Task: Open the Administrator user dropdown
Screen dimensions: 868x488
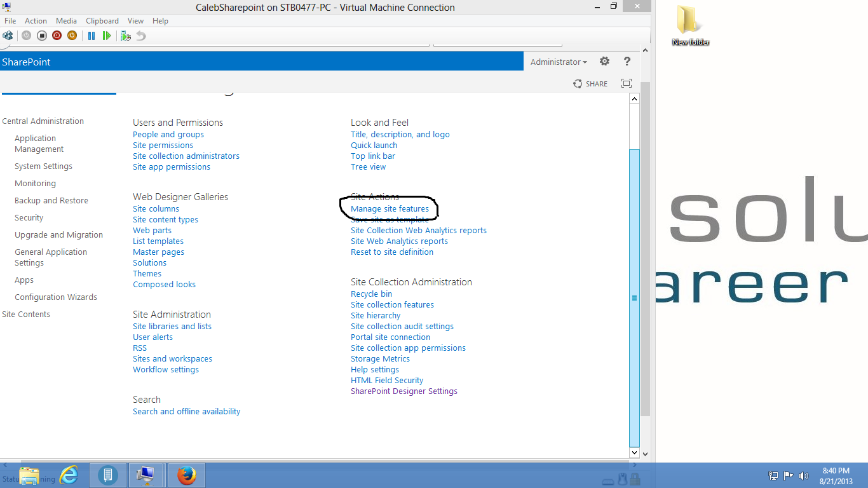Action: (x=559, y=62)
